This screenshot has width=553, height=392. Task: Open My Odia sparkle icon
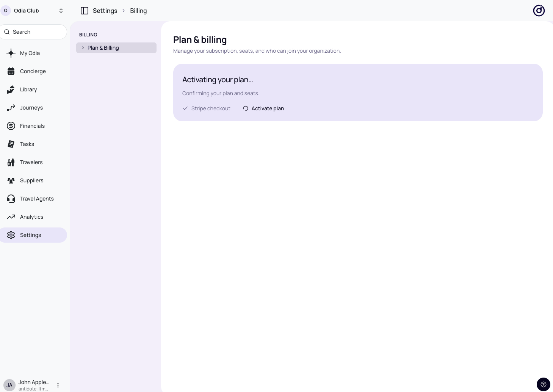tap(11, 53)
